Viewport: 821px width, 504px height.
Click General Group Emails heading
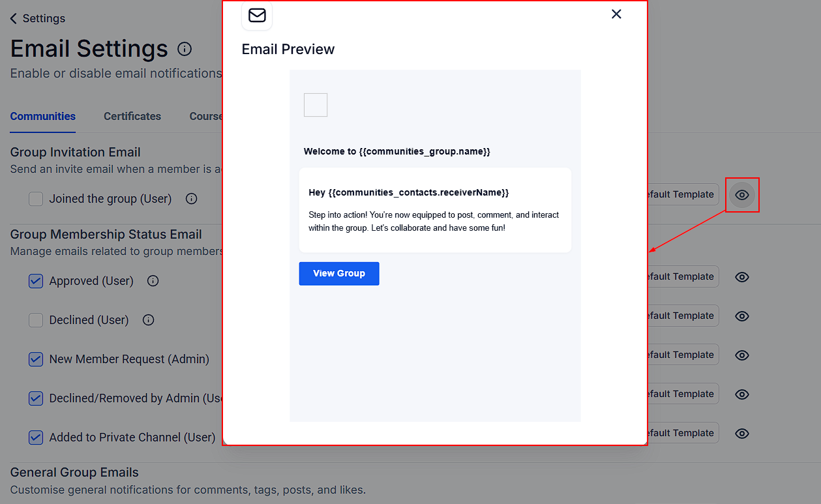click(74, 472)
